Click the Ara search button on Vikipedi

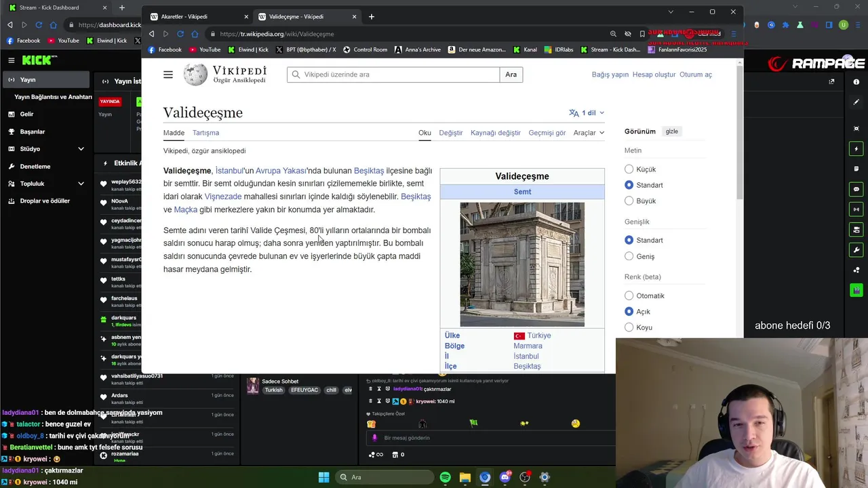tap(511, 75)
